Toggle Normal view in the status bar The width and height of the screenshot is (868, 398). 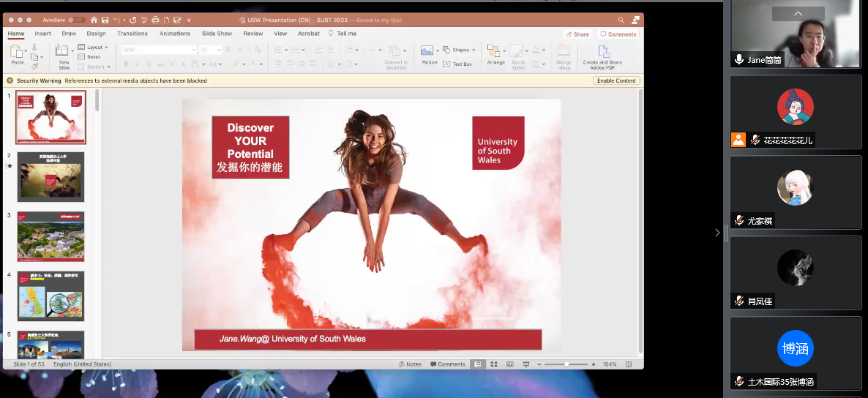click(x=477, y=364)
